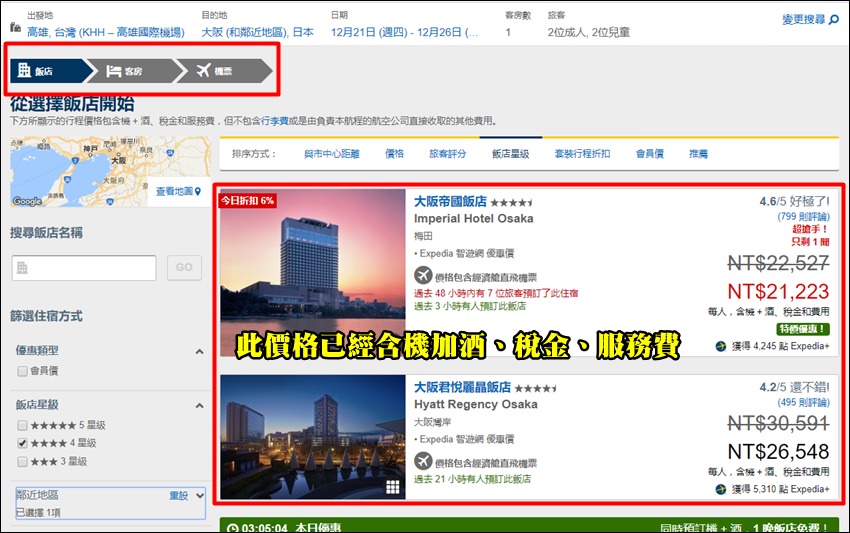Check the 會員價 filter checkbox
850x533 pixels.
[x=22, y=371]
